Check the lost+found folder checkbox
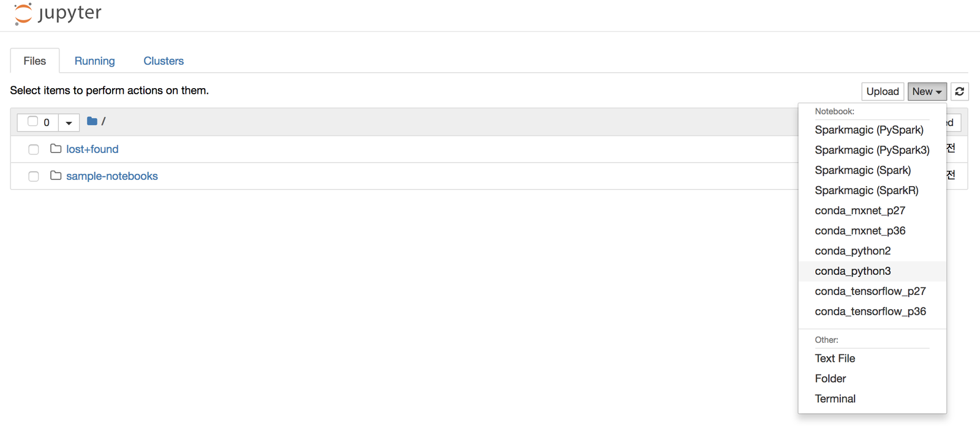Image resolution: width=980 pixels, height=426 pixels. click(x=34, y=149)
